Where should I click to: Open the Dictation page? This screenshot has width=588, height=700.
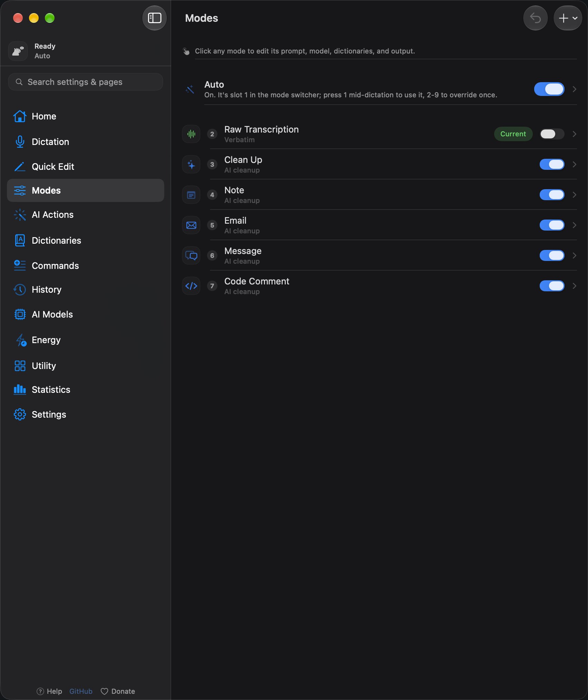pyautogui.click(x=86, y=142)
